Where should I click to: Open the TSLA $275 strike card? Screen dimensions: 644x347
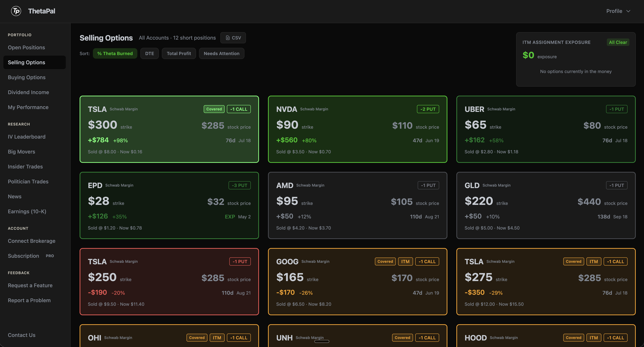click(x=546, y=282)
